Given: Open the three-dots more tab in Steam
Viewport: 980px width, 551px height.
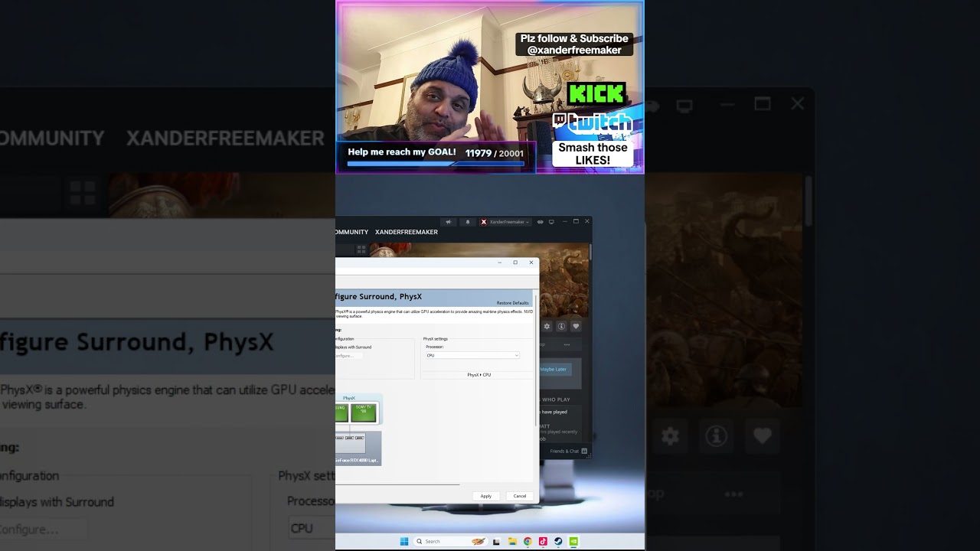Looking at the screenshot, I should 567,344.
